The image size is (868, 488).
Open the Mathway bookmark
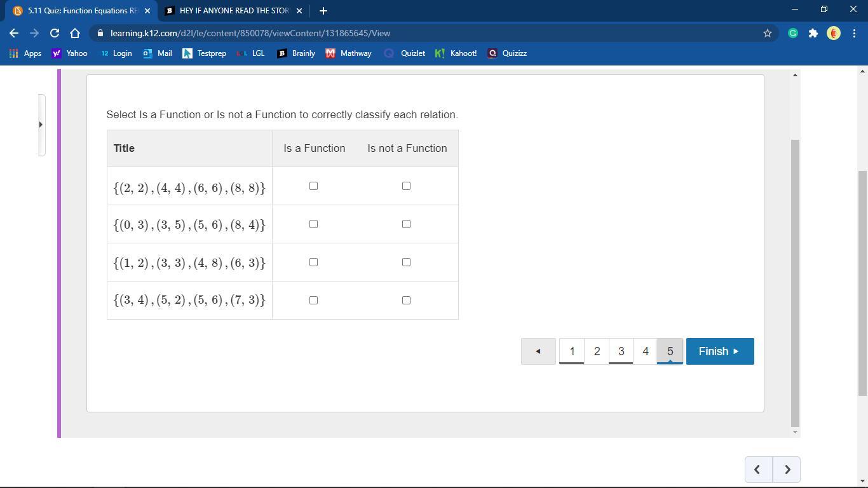pos(348,53)
